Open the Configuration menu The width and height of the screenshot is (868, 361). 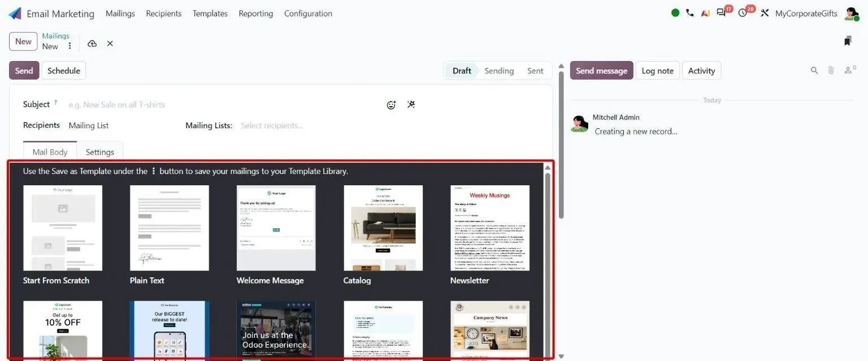click(x=308, y=14)
